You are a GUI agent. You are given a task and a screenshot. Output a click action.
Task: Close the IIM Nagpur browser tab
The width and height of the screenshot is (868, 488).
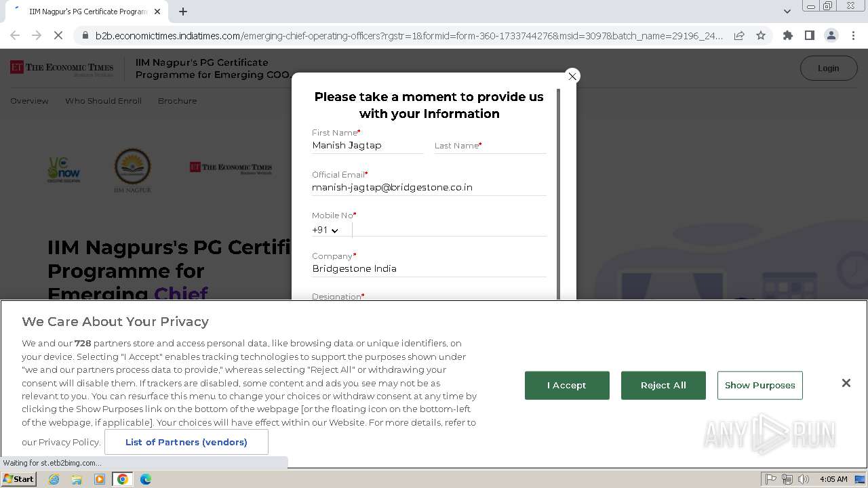157,12
